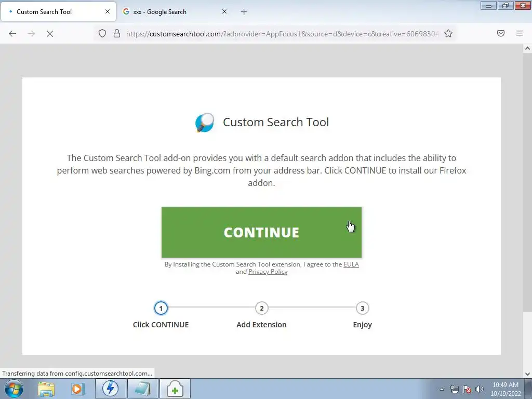The width and height of the screenshot is (532, 399).
Task: Open the Save to Pocket icon
Action: point(501,33)
